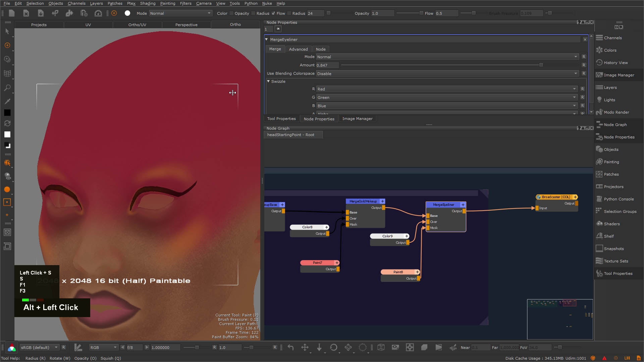
Task: Open the swizzle B channel Blue dropdown
Action: click(447, 106)
